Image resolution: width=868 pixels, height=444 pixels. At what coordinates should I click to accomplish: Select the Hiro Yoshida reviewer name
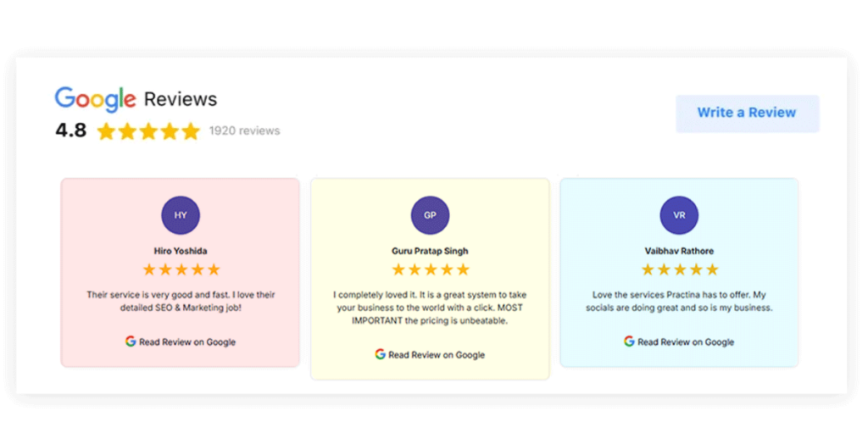[x=181, y=251]
